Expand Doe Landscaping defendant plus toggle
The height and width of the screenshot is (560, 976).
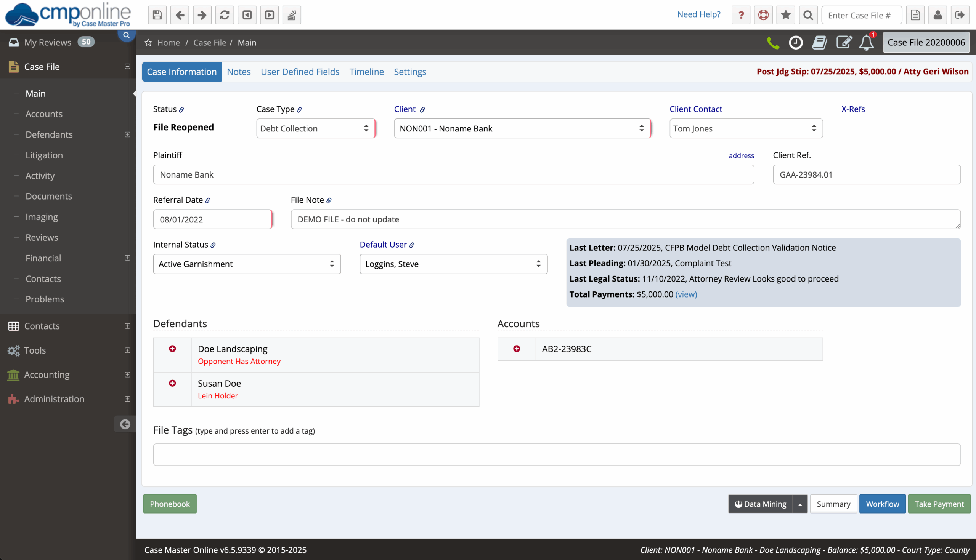172,349
